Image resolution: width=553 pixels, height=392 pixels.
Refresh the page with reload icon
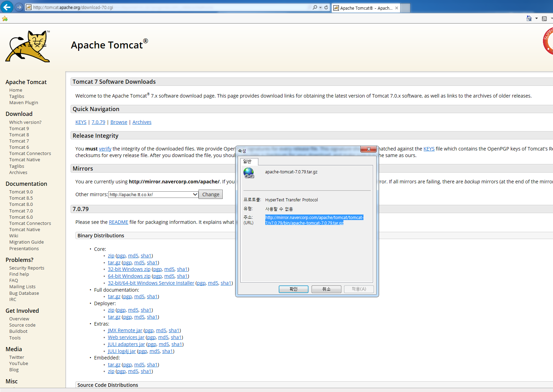coord(326,7)
